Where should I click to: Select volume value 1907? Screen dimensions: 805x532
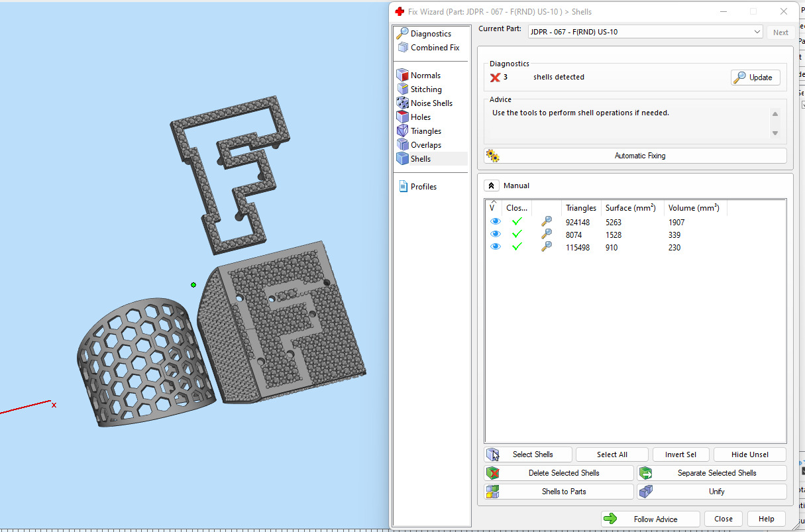(676, 223)
